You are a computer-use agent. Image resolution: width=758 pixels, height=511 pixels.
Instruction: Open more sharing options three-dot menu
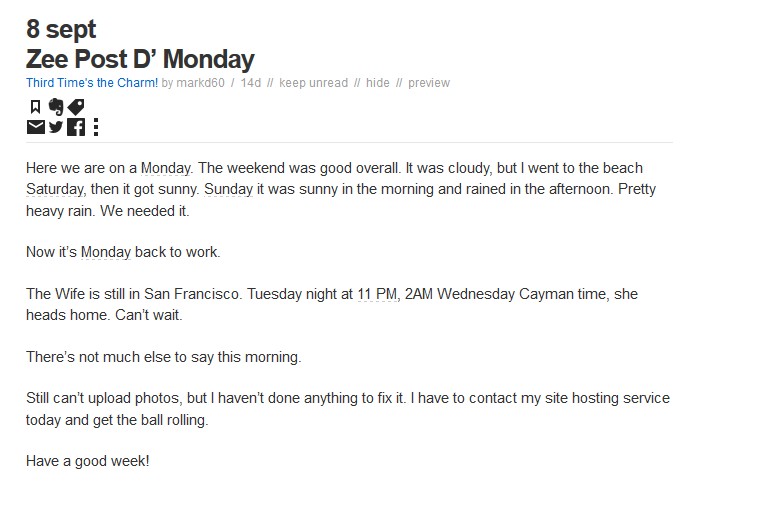click(96, 127)
